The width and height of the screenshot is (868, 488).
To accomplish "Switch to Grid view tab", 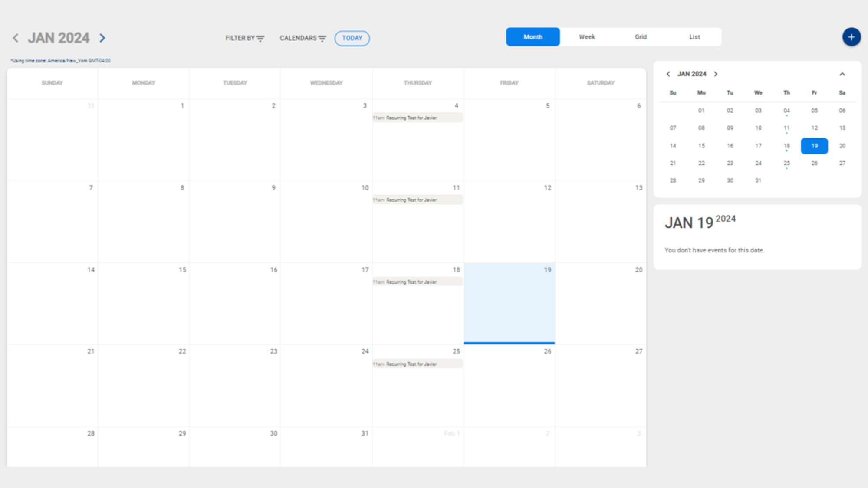I will click(x=641, y=37).
